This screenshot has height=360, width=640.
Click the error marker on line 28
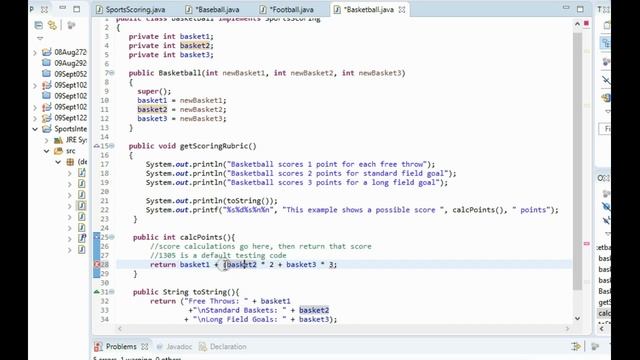pyautogui.click(x=97, y=264)
